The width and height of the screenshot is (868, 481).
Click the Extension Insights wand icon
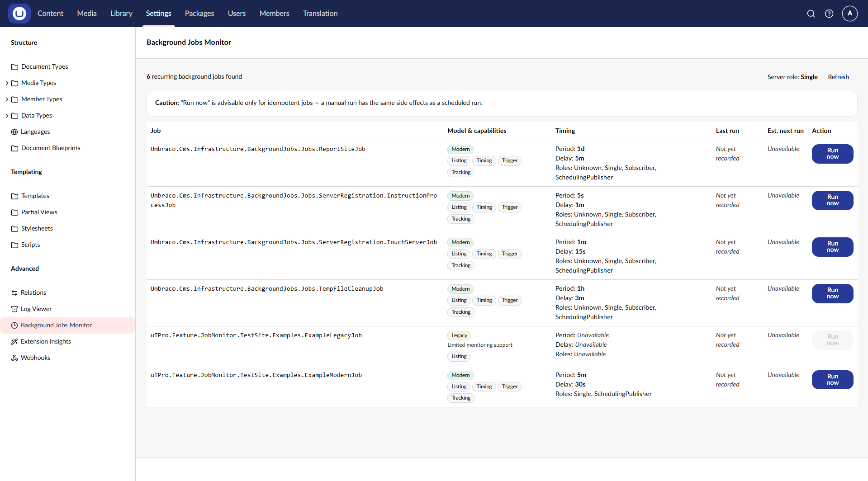[x=14, y=342]
